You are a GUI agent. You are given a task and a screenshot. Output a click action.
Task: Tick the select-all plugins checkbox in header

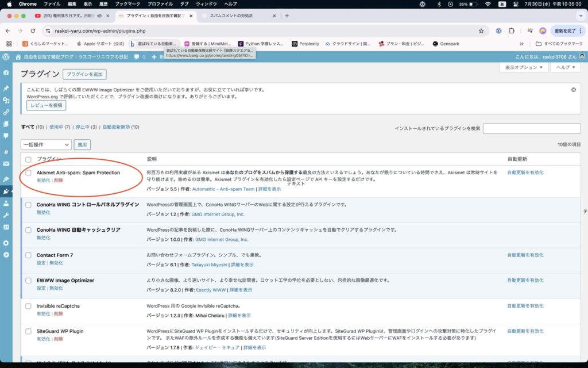click(x=29, y=160)
